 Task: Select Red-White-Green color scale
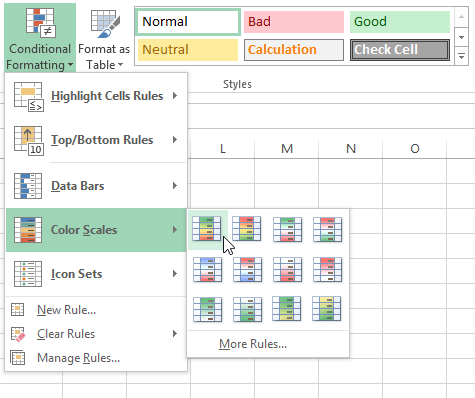[328, 229]
